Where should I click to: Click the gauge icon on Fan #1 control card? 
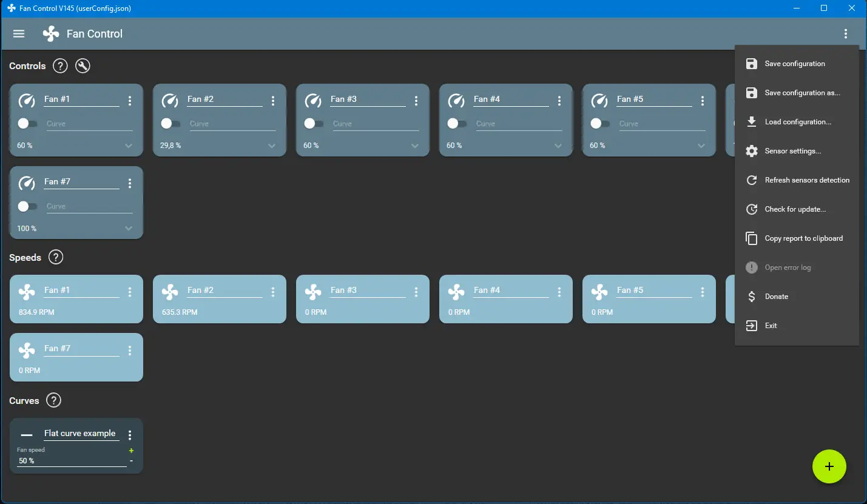(x=27, y=101)
